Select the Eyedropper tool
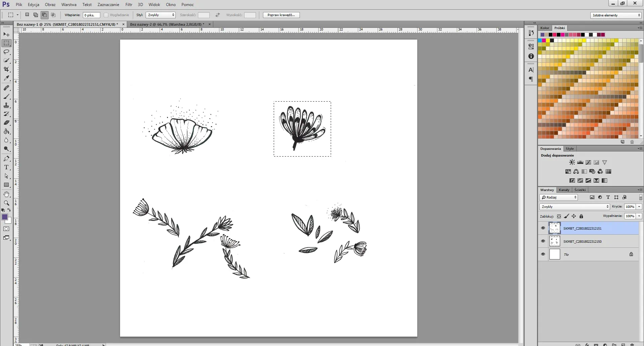Image resolution: width=644 pixels, height=346 pixels. click(6, 78)
